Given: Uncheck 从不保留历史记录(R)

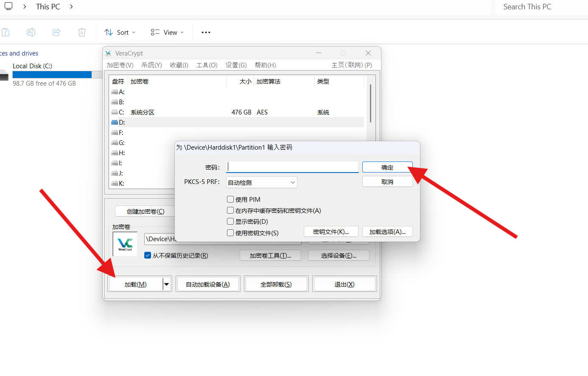Looking at the screenshot, I should click(148, 255).
